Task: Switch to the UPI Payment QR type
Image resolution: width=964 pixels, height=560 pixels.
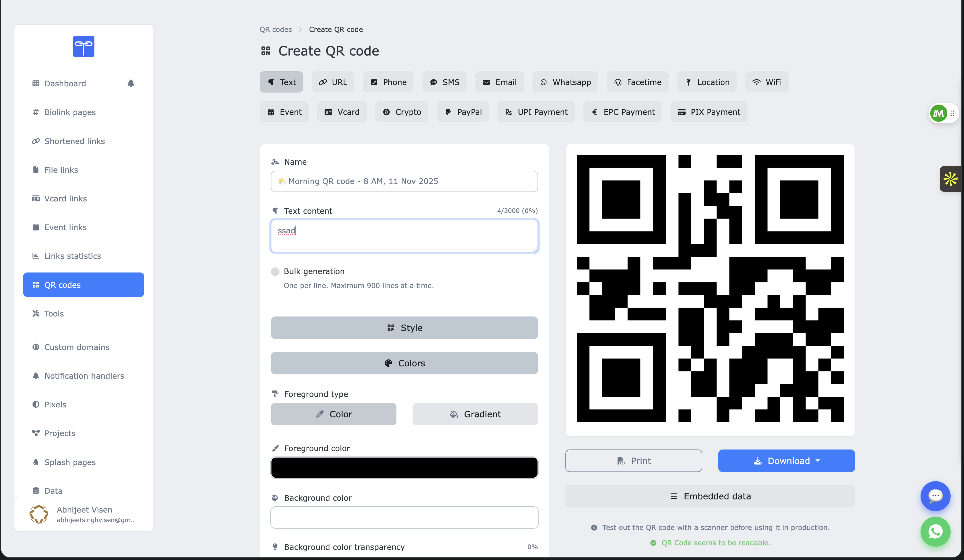Action: pos(536,112)
